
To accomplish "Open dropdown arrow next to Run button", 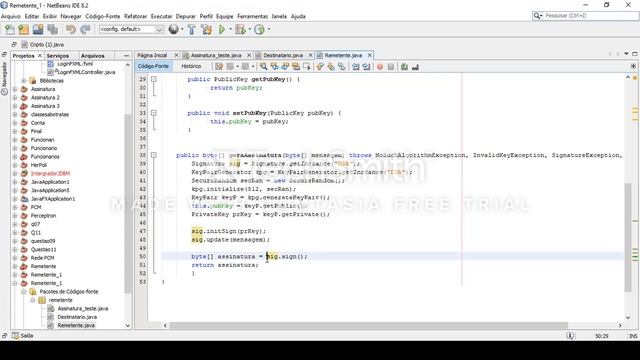I will 230,29.
